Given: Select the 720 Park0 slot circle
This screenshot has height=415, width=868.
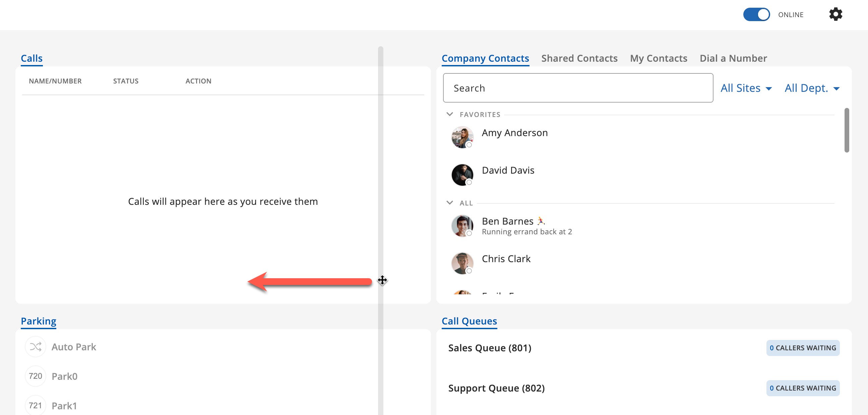Looking at the screenshot, I should pyautogui.click(x=36, y=376).
